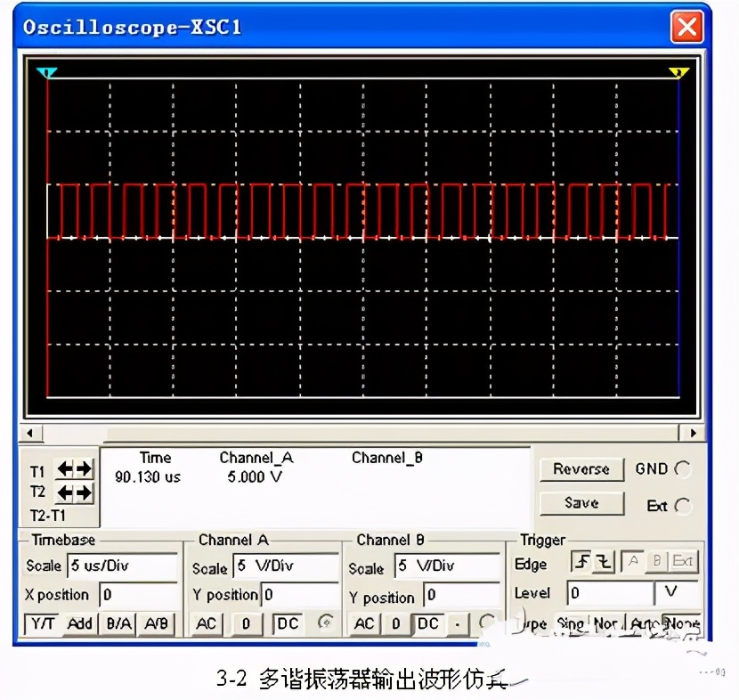Select the rising edge trigger icon
Image resolution: width=739 pixels, height=700 pixels.
(581, 561)
